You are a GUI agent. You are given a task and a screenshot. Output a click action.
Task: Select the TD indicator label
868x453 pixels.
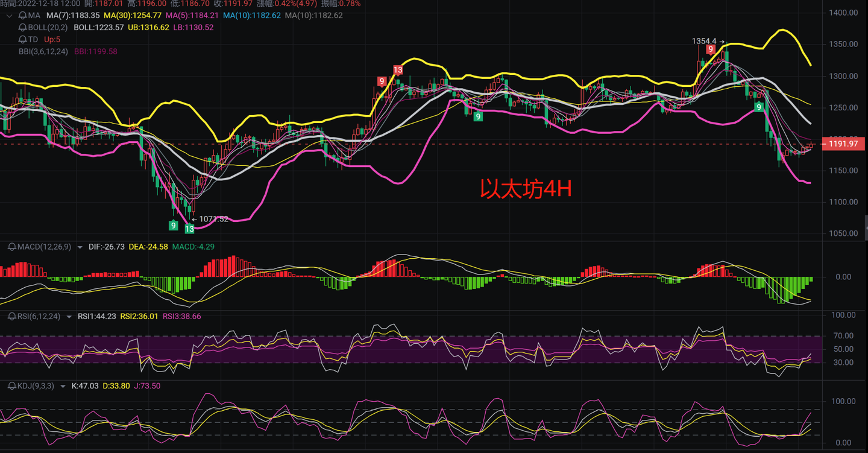33,39
